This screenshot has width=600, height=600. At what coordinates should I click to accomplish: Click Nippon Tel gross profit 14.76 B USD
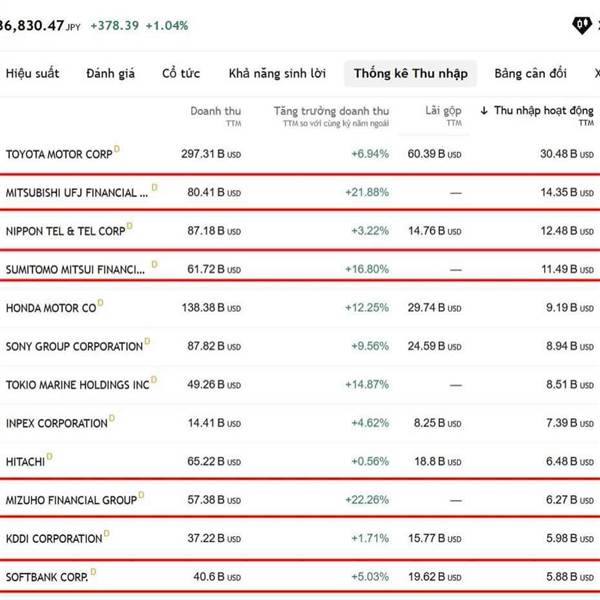[435, 231]
